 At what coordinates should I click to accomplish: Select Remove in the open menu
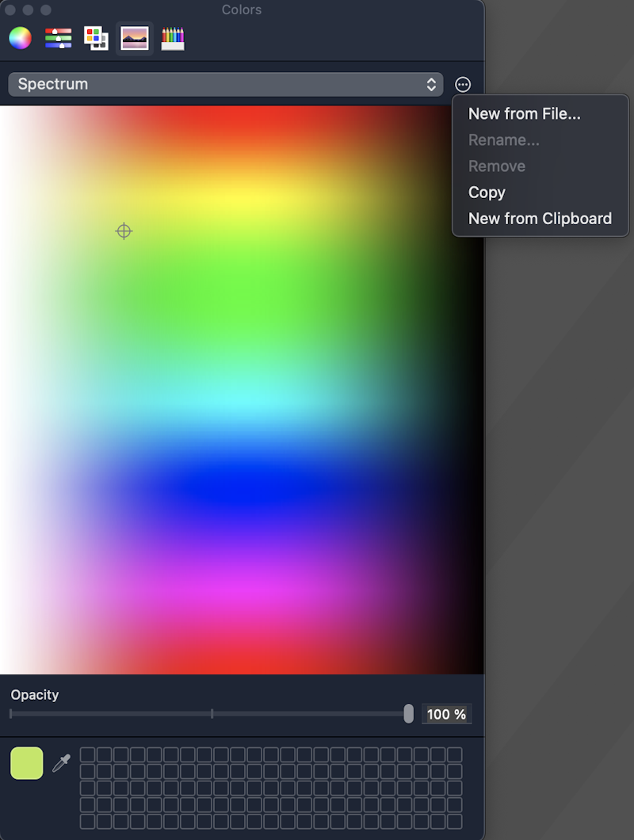coord(496,166)
